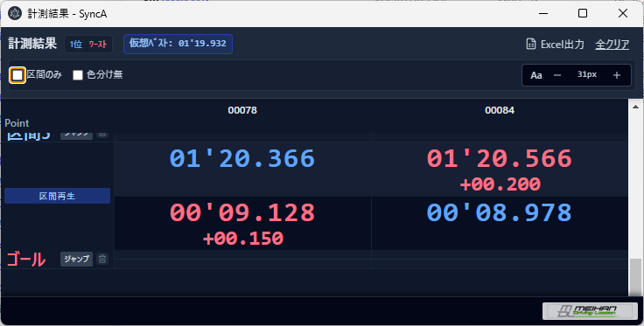Click the time 01'20.566
The height and width of the screenshot is (326, 644).
click(x=500, y=159)
